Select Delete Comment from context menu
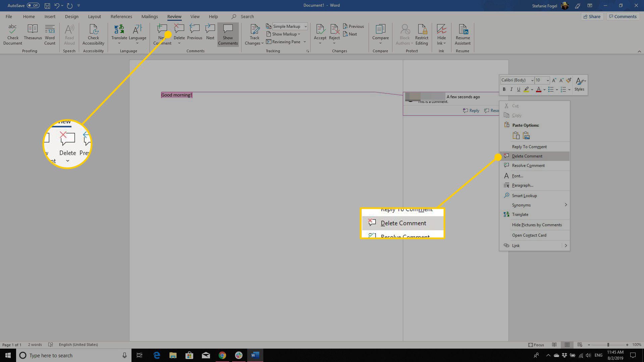Screen dimensions: 644x362 (x=527, y=156)
